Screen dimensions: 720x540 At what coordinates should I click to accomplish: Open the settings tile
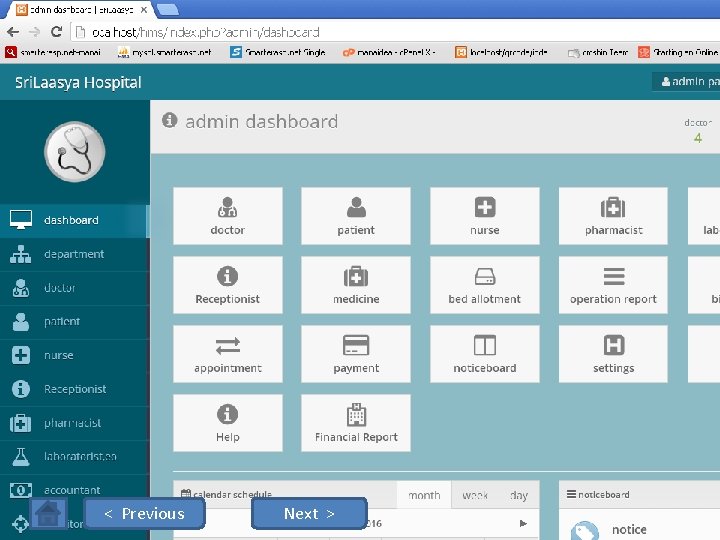point(613,354)
